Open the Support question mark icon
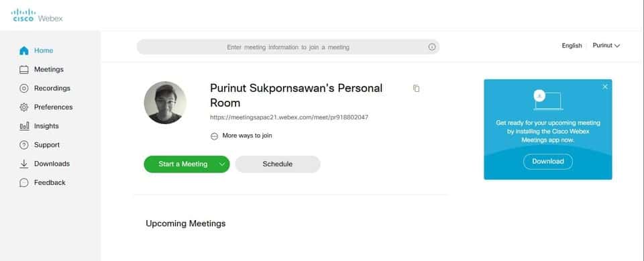Viewport: 644px width, 261px height. pyautogui.click(x=24, y=145)
